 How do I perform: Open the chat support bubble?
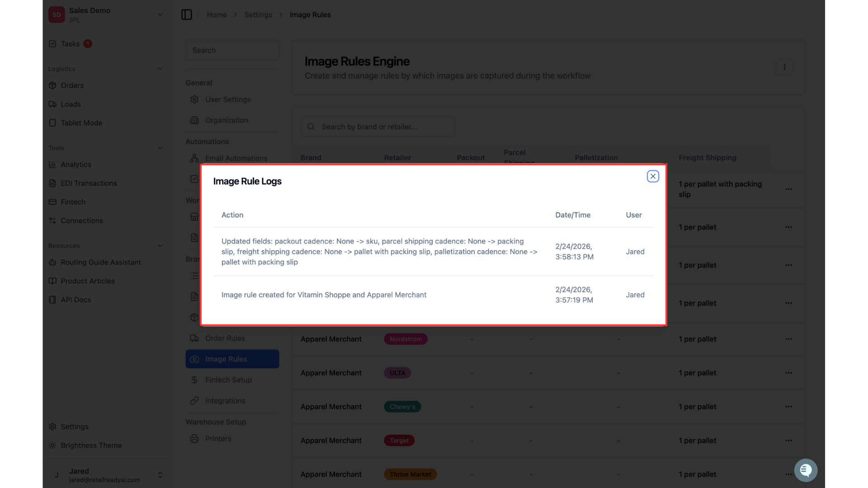(x=806, y=470)
